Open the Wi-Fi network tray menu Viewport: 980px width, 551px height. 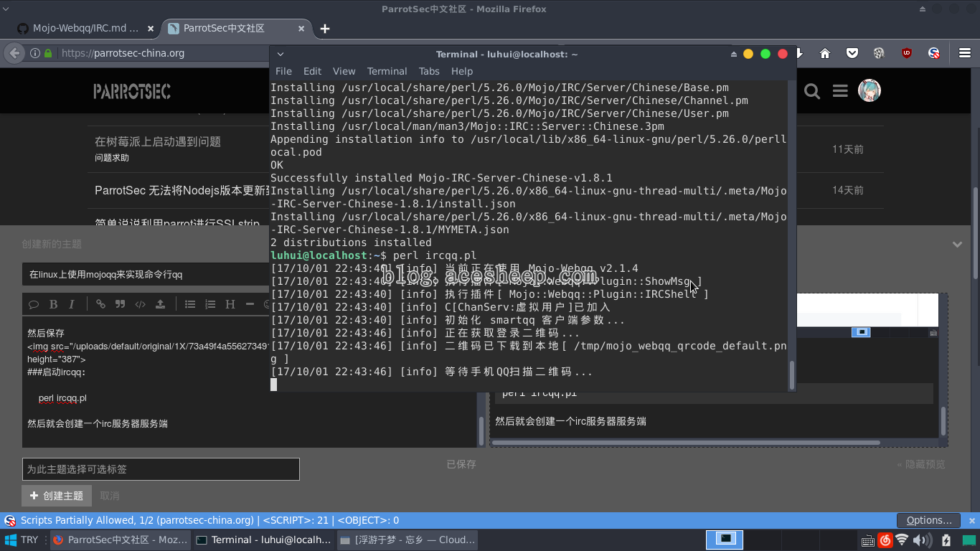(902, 540)
